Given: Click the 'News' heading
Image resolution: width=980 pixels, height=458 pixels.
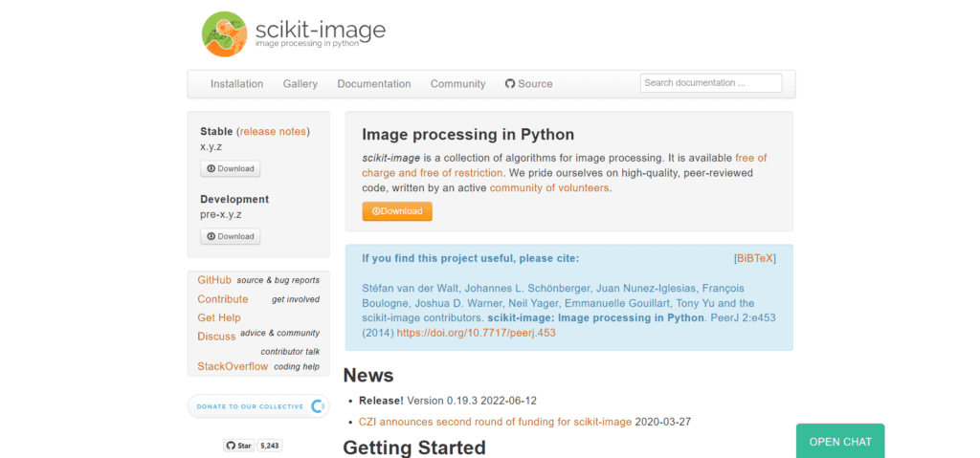Looking at the screenshot, I should (368, 375).
